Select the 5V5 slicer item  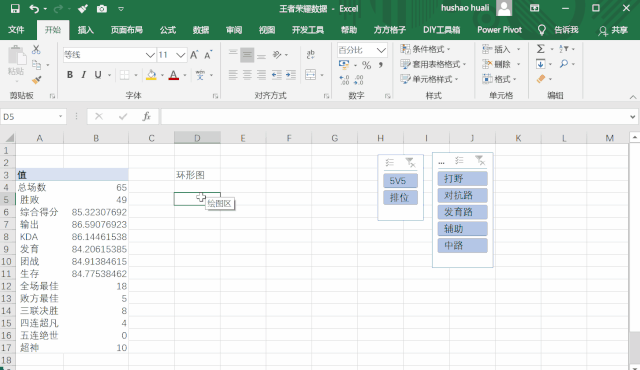tap(400, 181)
